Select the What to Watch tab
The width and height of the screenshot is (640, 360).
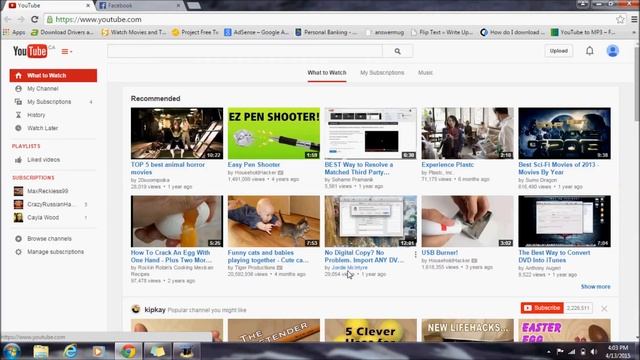(x=327, y=73)
